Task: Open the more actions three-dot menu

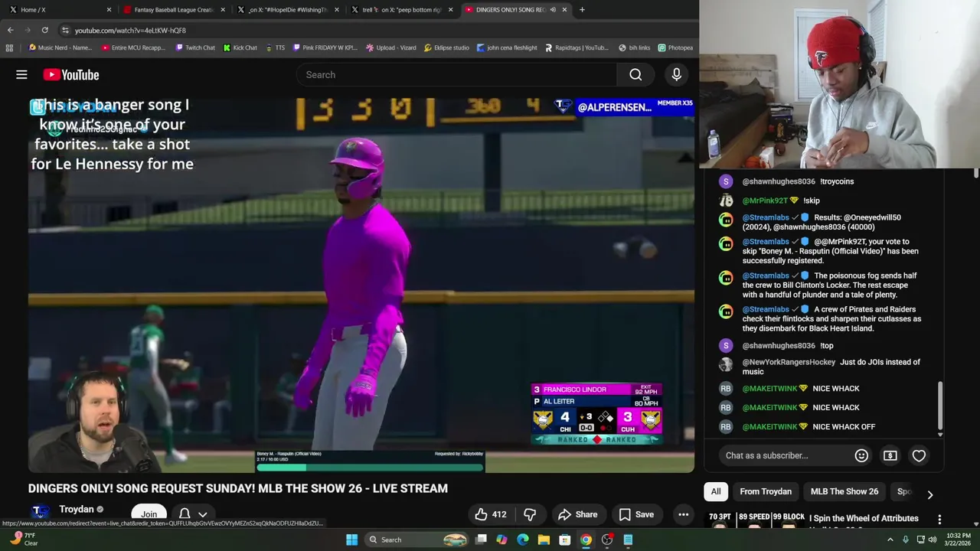Action: pos(684,514)
